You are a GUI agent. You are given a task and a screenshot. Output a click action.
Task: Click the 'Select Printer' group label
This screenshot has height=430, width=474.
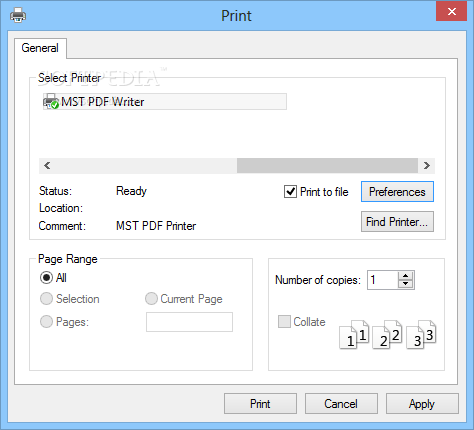click(69, 78)
